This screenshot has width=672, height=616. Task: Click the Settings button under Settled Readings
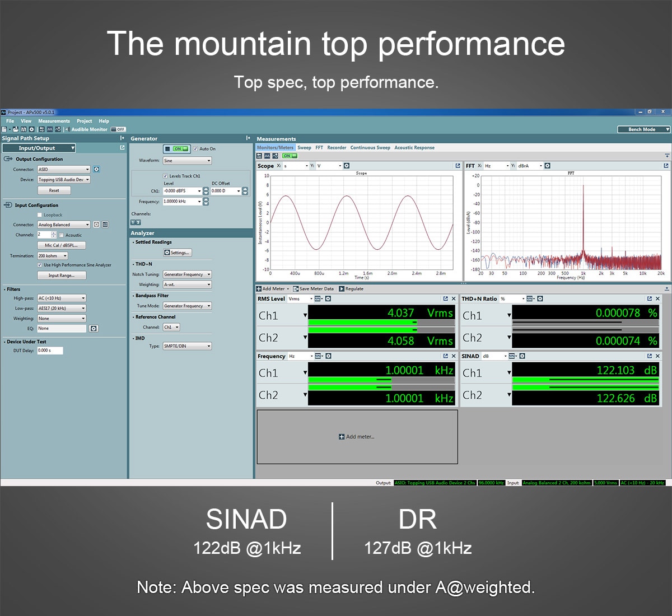tap(178, 253)
